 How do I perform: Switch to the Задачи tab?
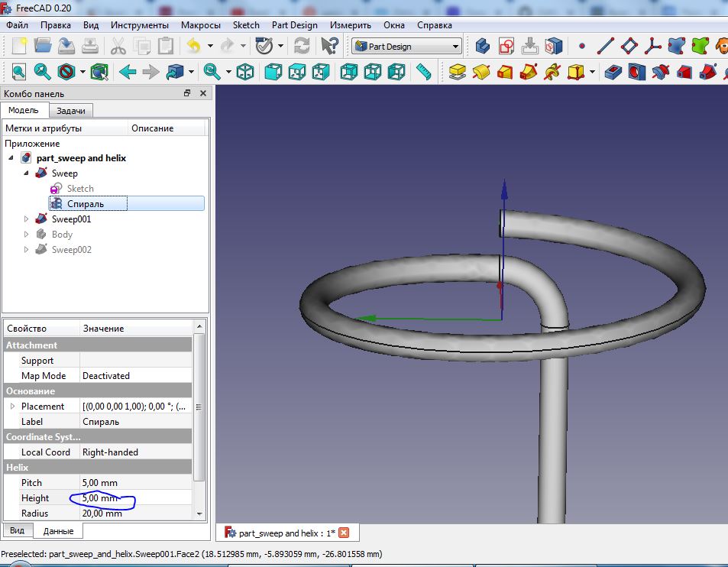pyautogui.click(x=70, y=110)
